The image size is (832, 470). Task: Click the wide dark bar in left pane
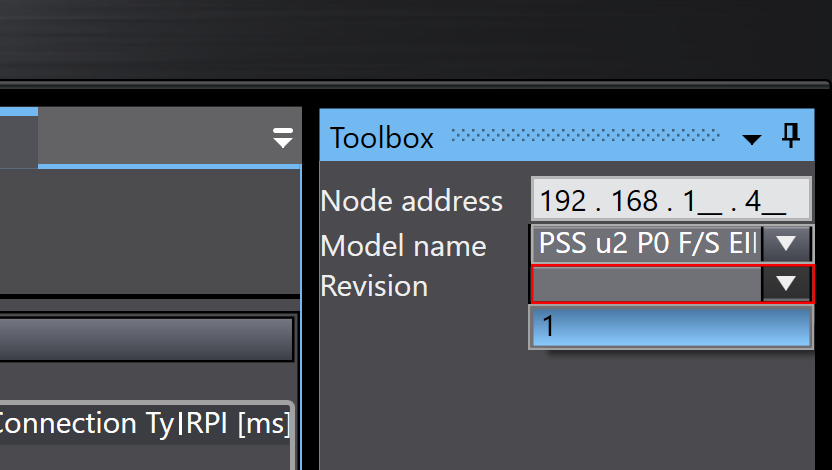click(146, 339)
